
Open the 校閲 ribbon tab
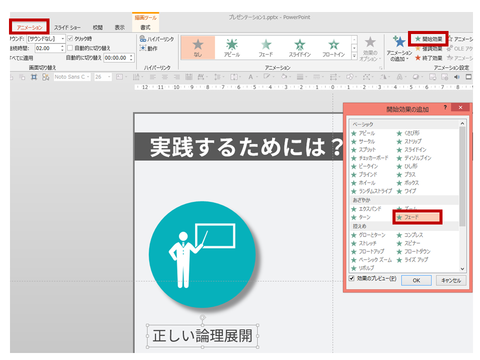[x=98, y=27]
